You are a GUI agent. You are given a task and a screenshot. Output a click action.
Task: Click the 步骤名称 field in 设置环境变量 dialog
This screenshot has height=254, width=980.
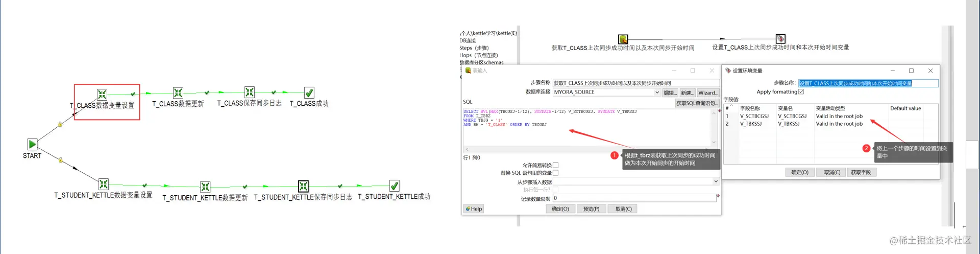click(868, 83)
